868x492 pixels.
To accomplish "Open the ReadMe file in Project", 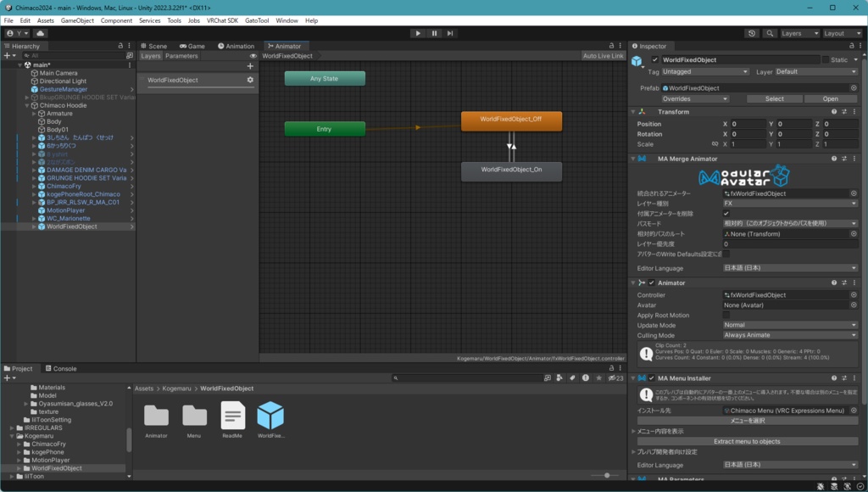I will tap(232, 416).
